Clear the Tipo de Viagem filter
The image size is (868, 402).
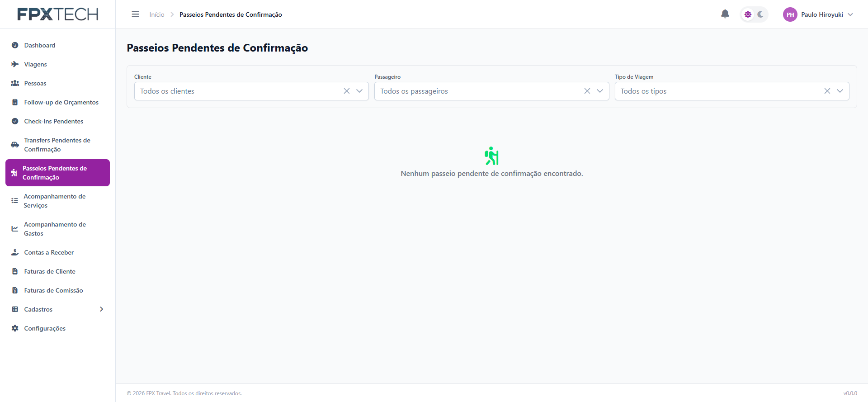click(x=827, y=91)
